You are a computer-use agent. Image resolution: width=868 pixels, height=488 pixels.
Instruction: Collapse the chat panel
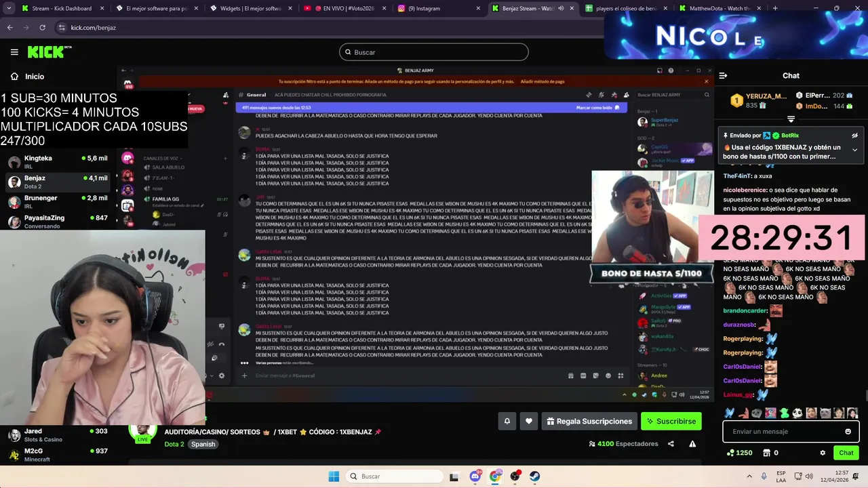click(x=723, y=76)
